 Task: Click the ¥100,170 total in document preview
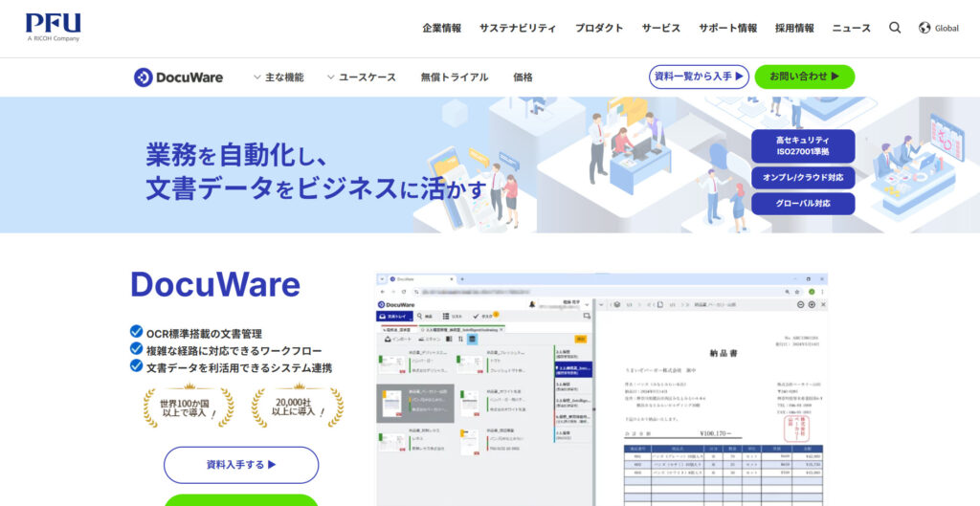tap(716, 433)
